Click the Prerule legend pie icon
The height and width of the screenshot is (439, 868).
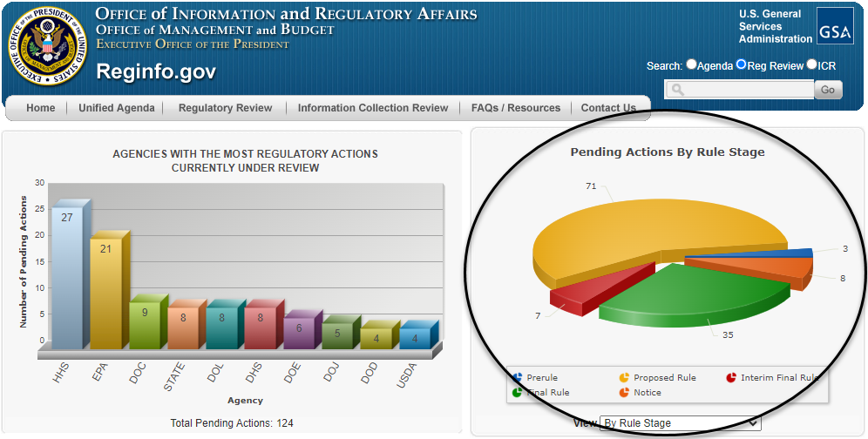tap(518, 378)
